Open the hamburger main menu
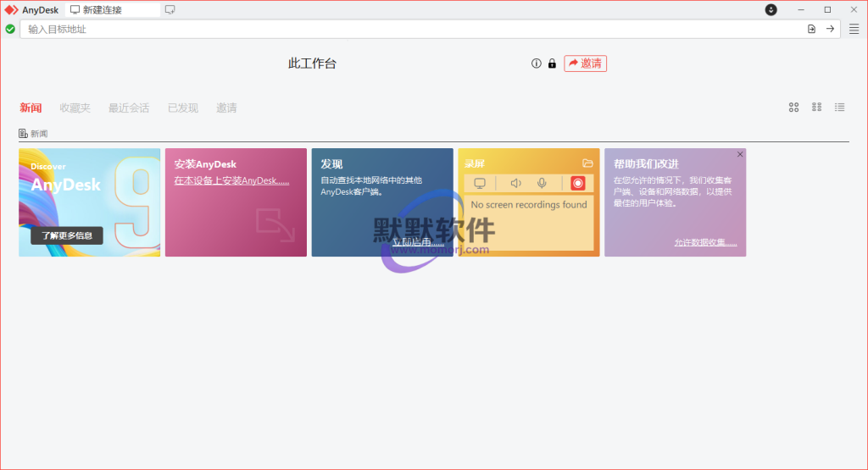 click(x=854, y=29)
